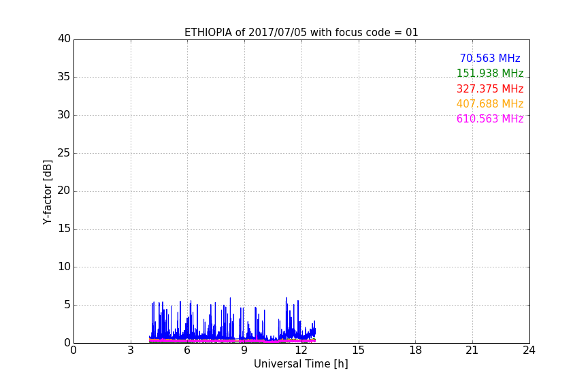Viewport: 588px width, 392px height.
Task: Select the 407.688 MHz legend label
Action: pos(490,103)
